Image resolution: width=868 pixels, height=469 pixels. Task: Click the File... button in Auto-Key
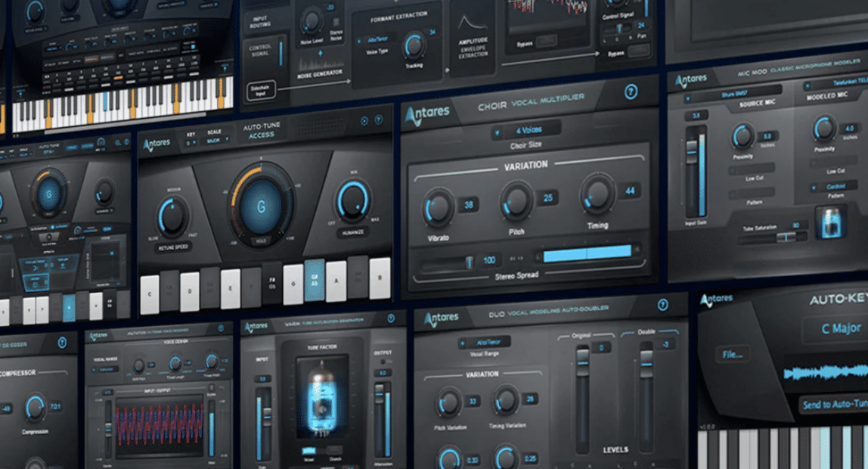tap(732, 354)
